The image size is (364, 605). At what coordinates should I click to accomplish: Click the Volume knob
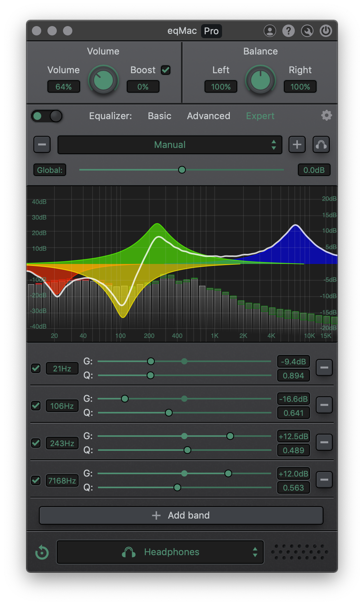(103, 80)
